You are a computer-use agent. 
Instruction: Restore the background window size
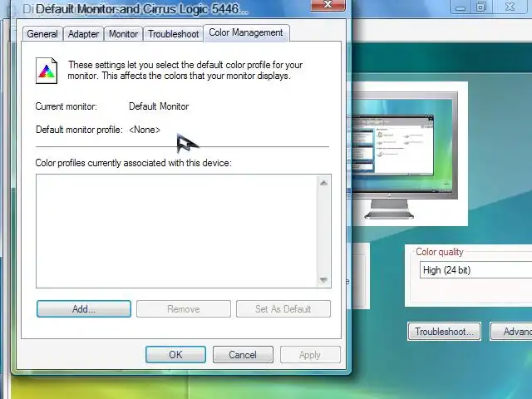click(x=481, y=7)
